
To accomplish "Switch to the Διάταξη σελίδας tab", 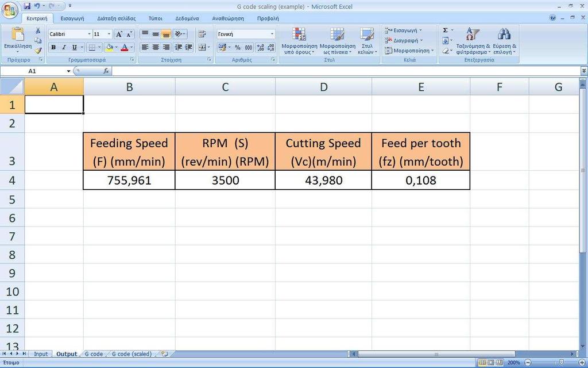I will coord(117,18).
